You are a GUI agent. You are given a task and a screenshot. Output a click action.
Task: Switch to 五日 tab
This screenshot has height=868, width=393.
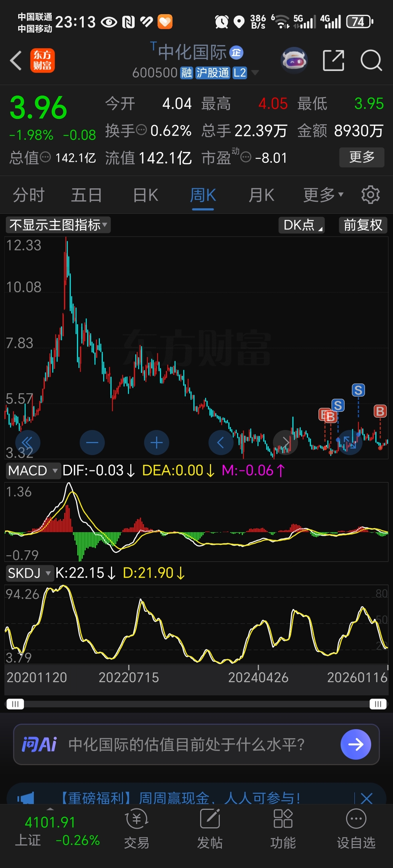[x=87, y=195]
